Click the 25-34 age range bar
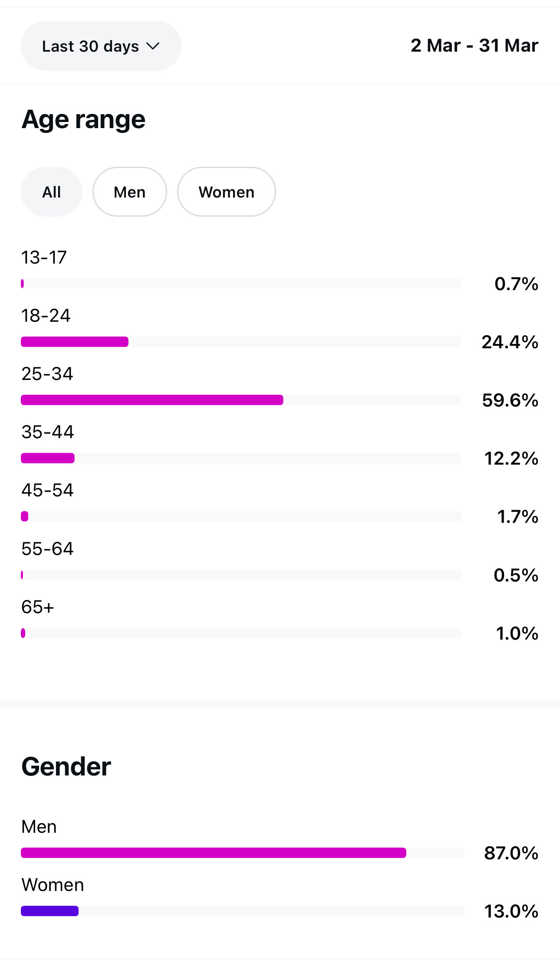This screenshot has height=960, width=560. tap(152, 400)
